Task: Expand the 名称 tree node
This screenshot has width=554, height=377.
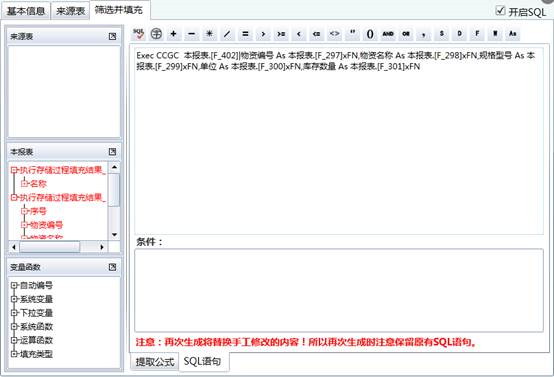Action: [x=24, y=183]
